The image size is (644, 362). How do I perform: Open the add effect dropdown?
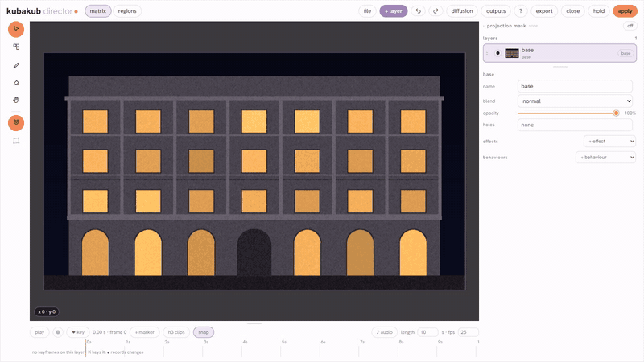pos(609,142)
